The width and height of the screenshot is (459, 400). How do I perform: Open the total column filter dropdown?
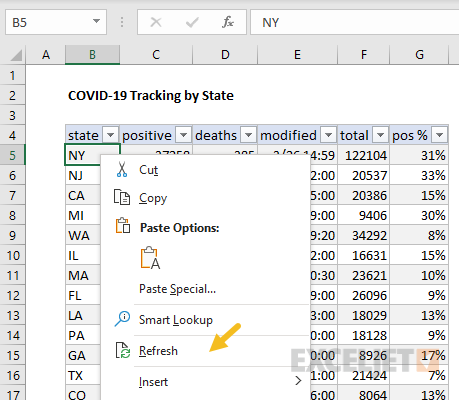point(380,135)
